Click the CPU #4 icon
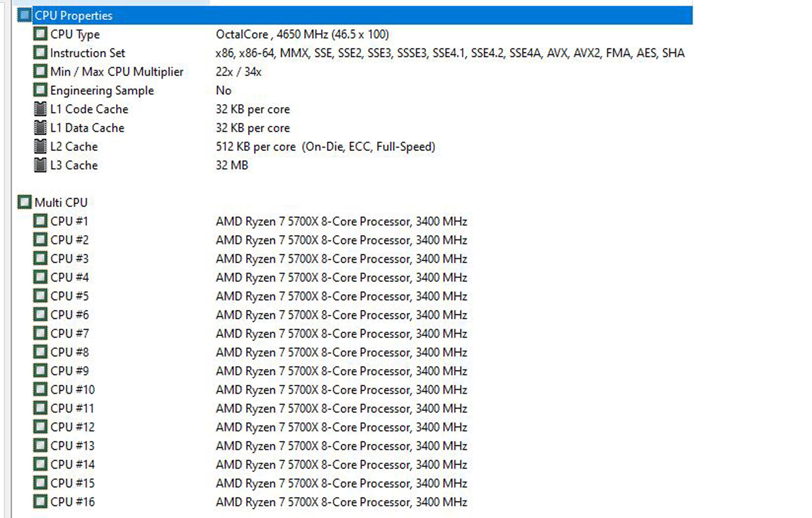The image size is (812, 518). (40, 277)
